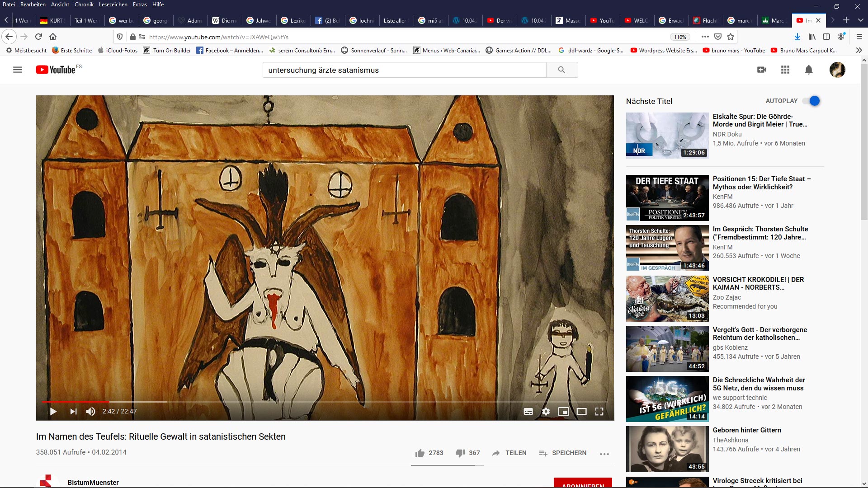Open the Firefox account icon
The width and height of the screenshot is (868, 488).
point(841,37)
